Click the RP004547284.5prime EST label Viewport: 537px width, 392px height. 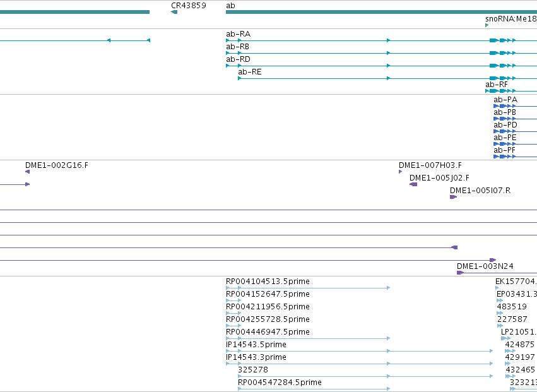tap(280, 383)
